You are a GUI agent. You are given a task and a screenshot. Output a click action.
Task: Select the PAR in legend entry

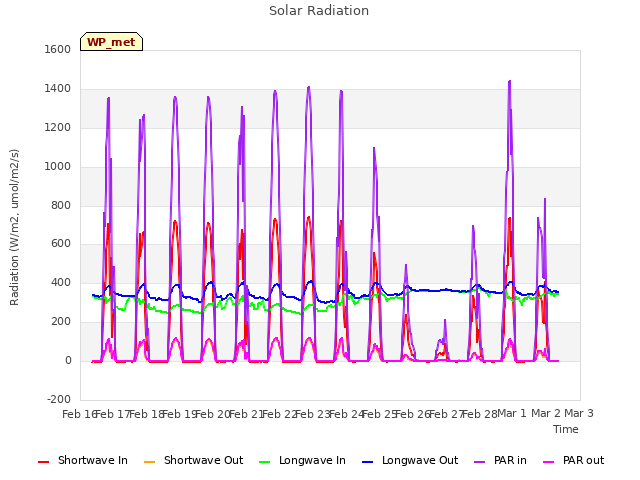click(x=500, y=460)
